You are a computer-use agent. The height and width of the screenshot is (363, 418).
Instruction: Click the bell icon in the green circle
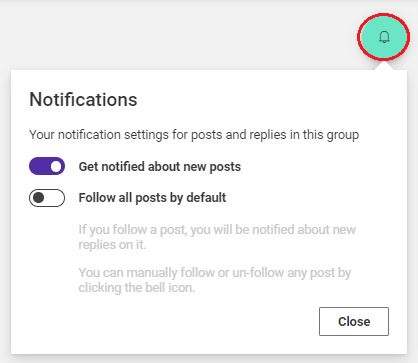coord(384,37)
